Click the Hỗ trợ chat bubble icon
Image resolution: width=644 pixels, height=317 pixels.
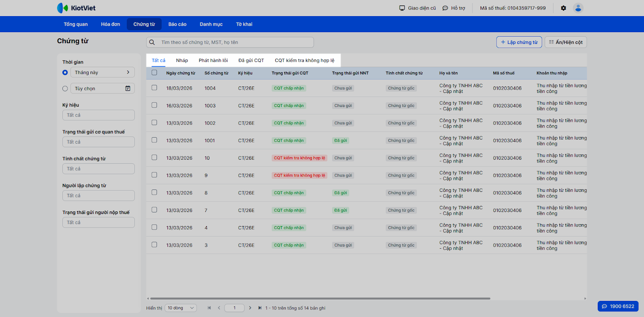tap(445, 8)
